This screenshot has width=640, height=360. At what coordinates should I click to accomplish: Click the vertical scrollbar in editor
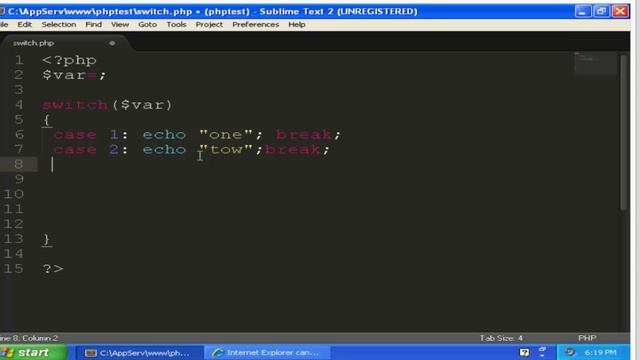(x=623, y=133)
